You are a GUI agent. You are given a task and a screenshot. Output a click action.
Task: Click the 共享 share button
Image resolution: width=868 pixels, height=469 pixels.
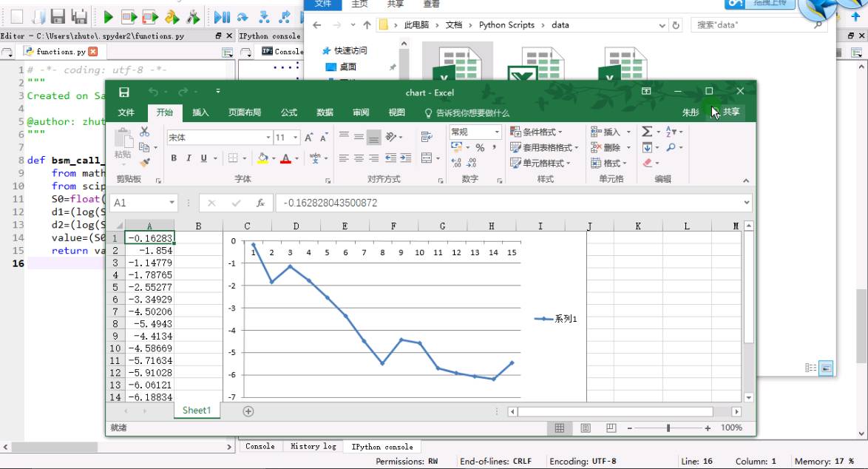[x=730, y=112]
